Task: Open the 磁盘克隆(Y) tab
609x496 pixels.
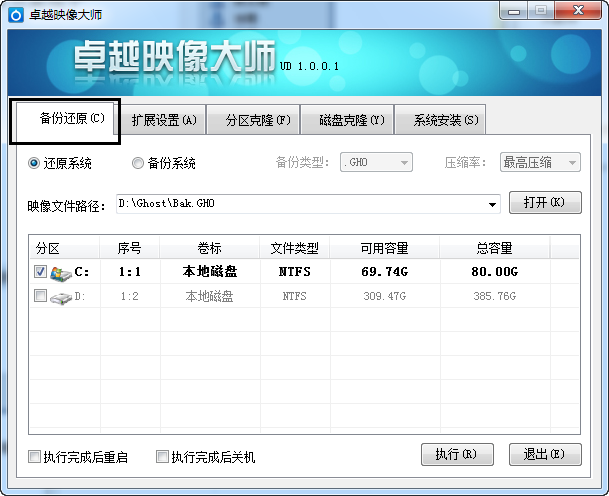Action: 351,120
